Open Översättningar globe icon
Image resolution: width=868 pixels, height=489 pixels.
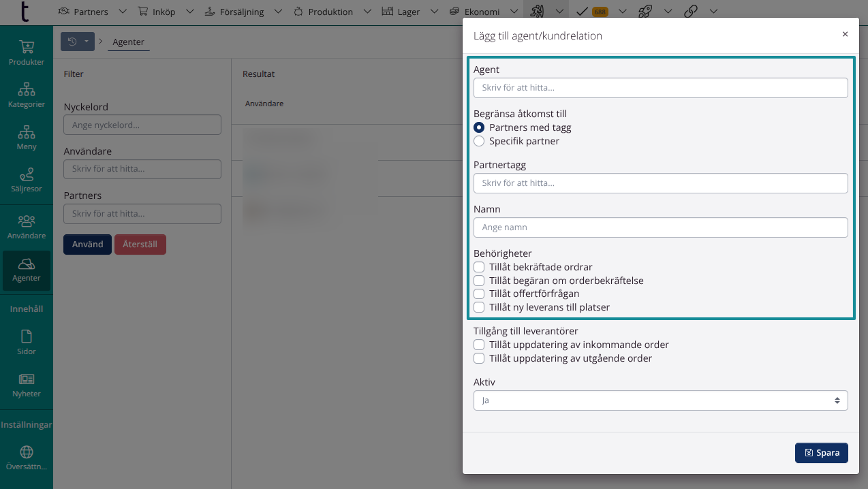27,457
